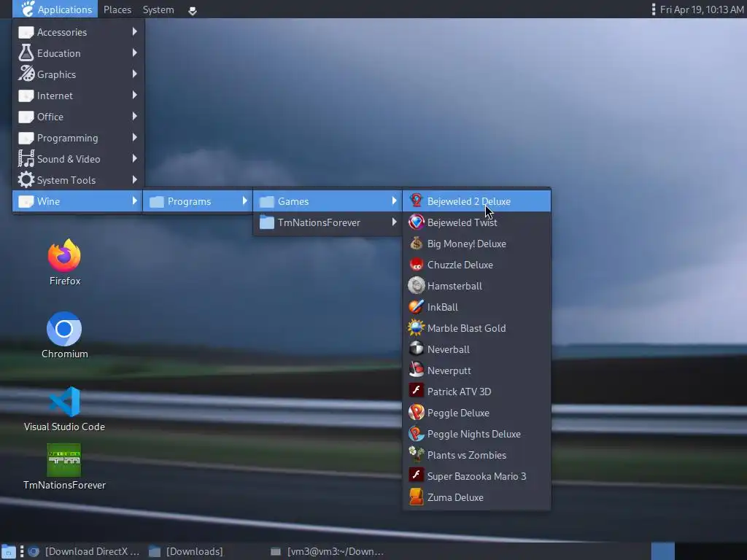Viewport: 747px width, 560px height.
Task: Click the Big Money! Deluxe money bag icon
Action: pos(416,244)
